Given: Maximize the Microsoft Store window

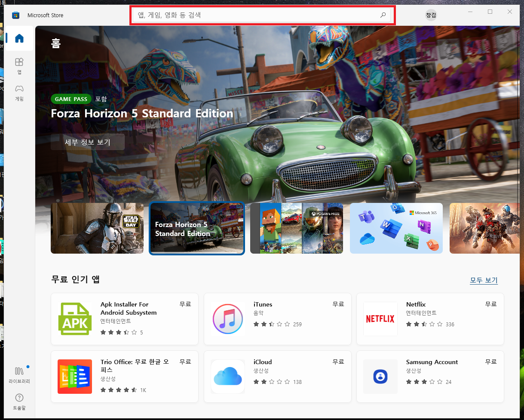Looking at the screenshot, I should pyautogui.click(x=490, y=12).
